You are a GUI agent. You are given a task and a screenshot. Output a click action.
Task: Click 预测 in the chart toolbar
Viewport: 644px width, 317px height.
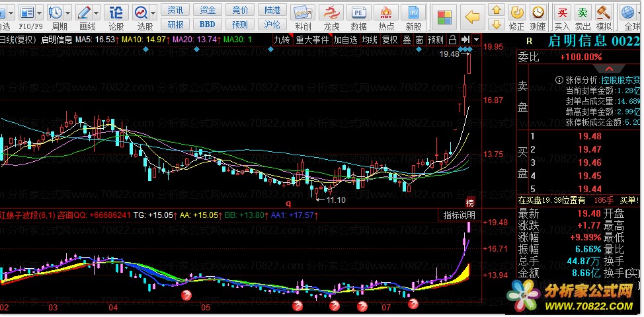(435, 40)
